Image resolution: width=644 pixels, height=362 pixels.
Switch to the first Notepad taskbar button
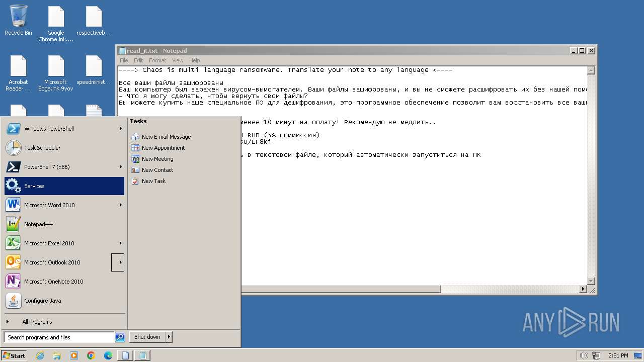tap(125, 355)
